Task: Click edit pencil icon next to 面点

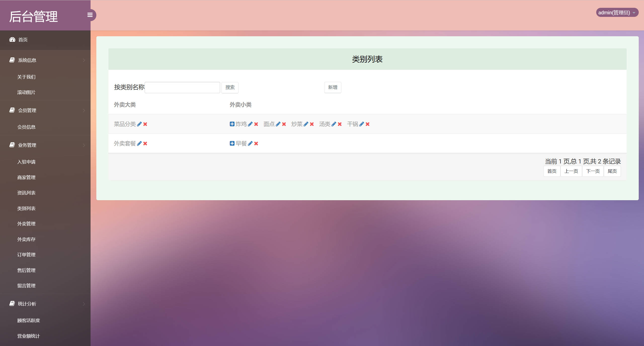Action: 278,124
